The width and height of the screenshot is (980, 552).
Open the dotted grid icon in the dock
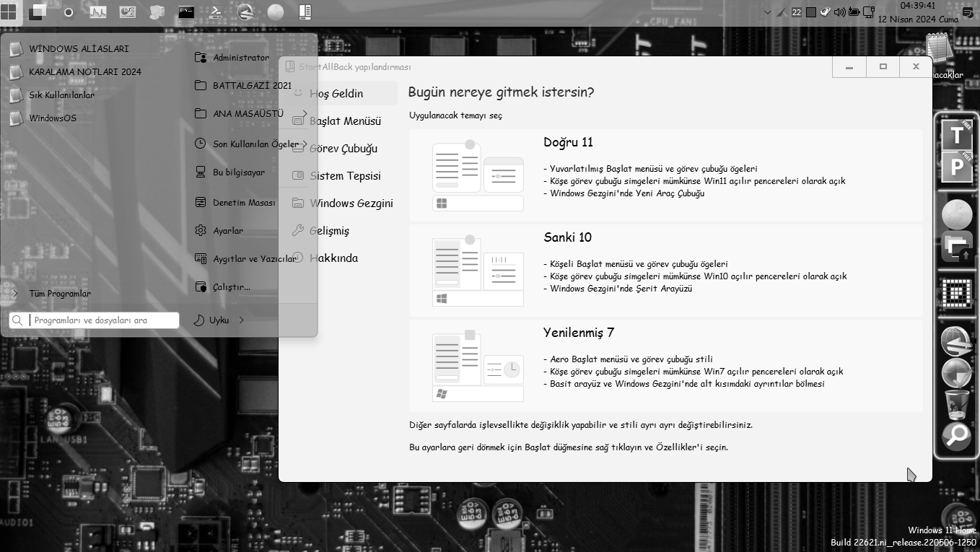click(957, 294)
